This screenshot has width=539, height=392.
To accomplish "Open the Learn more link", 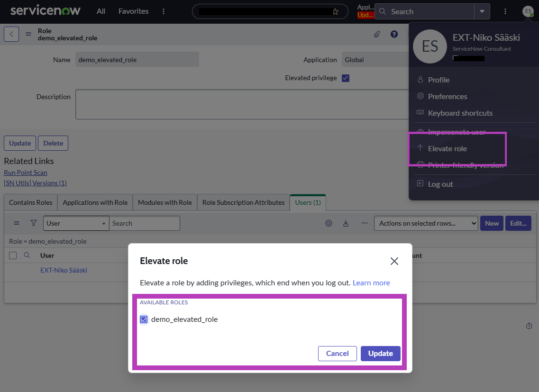I will coord(371,283).
